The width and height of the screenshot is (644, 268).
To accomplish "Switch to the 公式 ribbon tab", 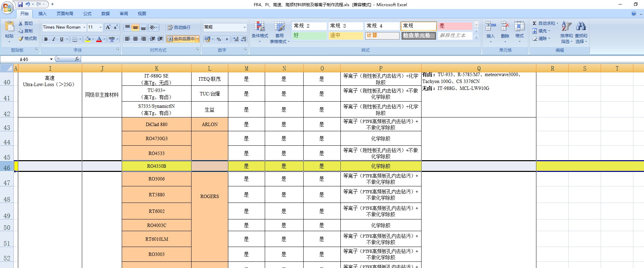I will (87, 14).
